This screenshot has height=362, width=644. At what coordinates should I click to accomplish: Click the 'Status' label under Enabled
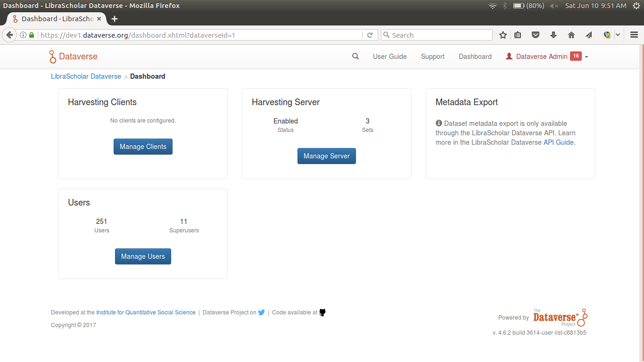coord(286,130)
